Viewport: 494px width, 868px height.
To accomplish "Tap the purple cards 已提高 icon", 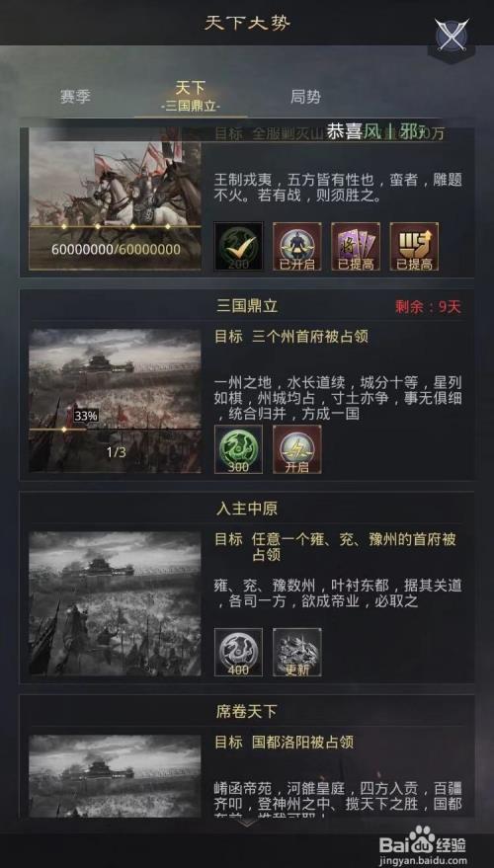I will point(356,246).
